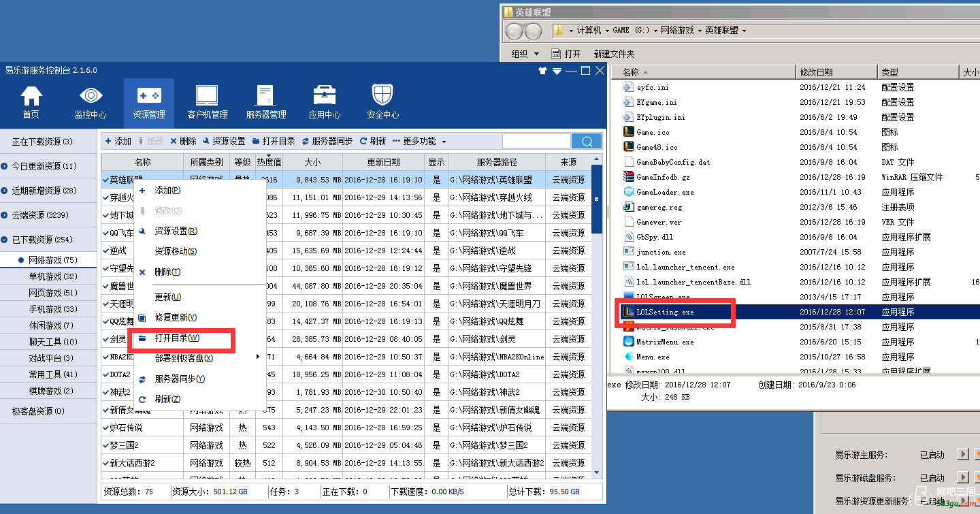
Task: Select LOLSetting.exe file in Explorer
Action: (665, 312)
